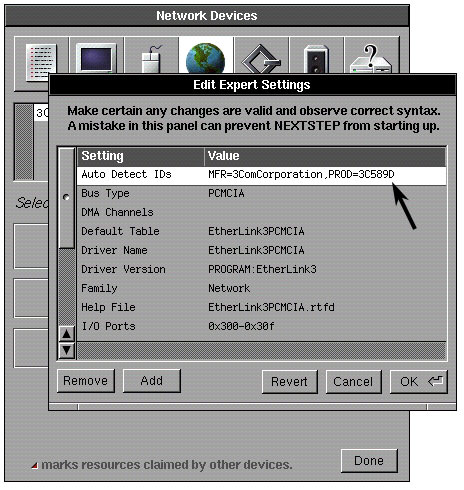Select the Bus Type setting row
The image size is (464, 490).
262,193
